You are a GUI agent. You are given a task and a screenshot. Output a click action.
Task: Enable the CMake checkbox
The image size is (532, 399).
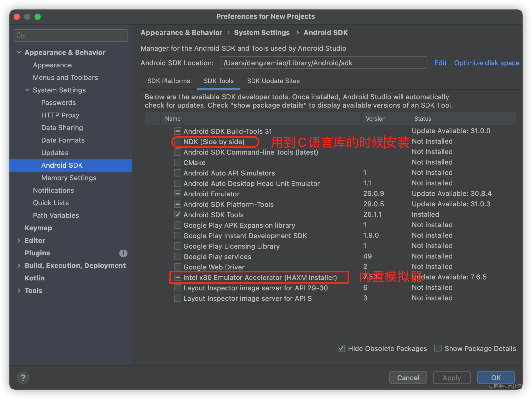pos(178,163)
